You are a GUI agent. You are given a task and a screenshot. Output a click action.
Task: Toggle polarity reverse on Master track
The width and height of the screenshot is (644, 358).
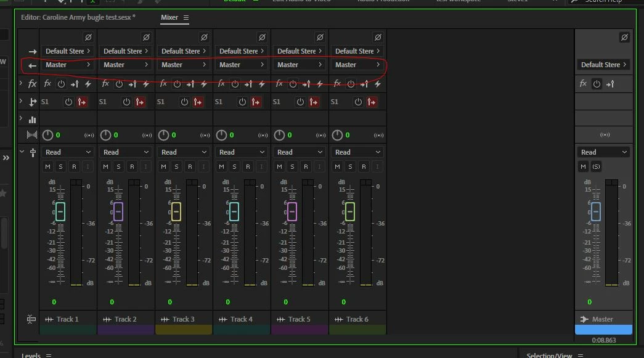pyautogui.click(x=624, y=38)
